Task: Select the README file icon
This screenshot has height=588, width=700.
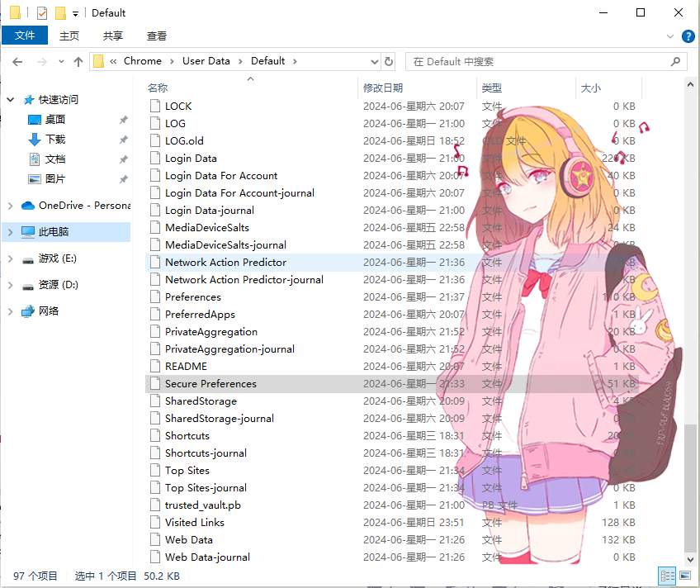Action: tap(155, 366)
